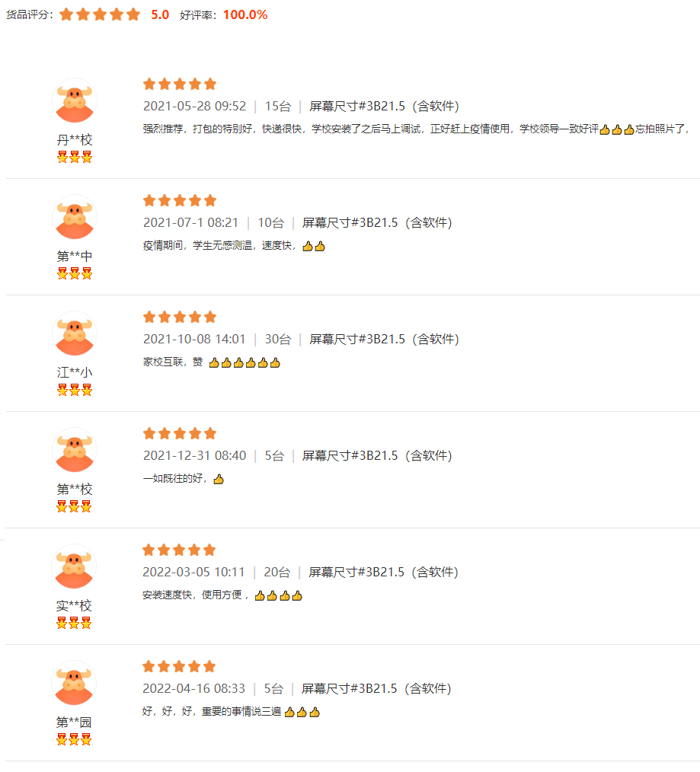Click the overall 货品评分 star rating
The width and height of the screenshot is (700, 772).
(x=100, y=14)
